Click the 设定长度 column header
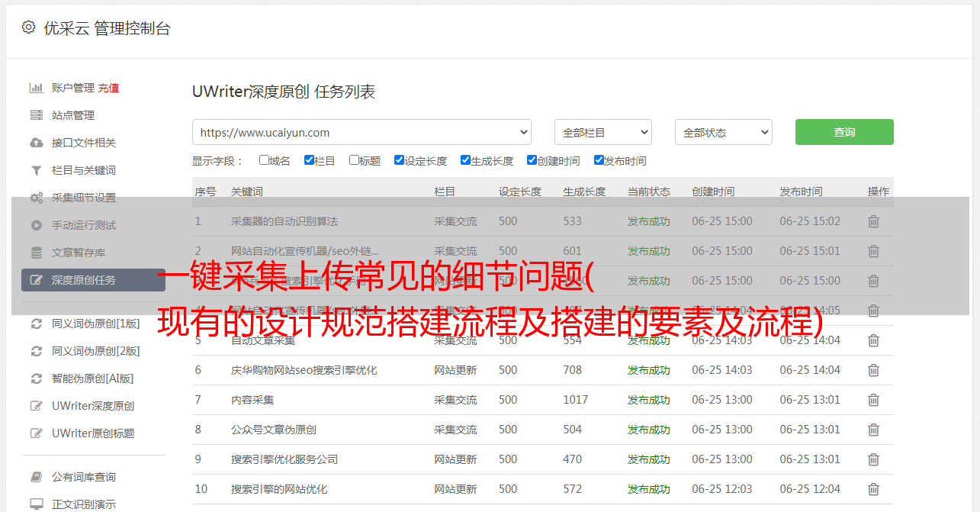Image resolution: width=980 pixels, height=512 pixels. (x=520, y=192)
